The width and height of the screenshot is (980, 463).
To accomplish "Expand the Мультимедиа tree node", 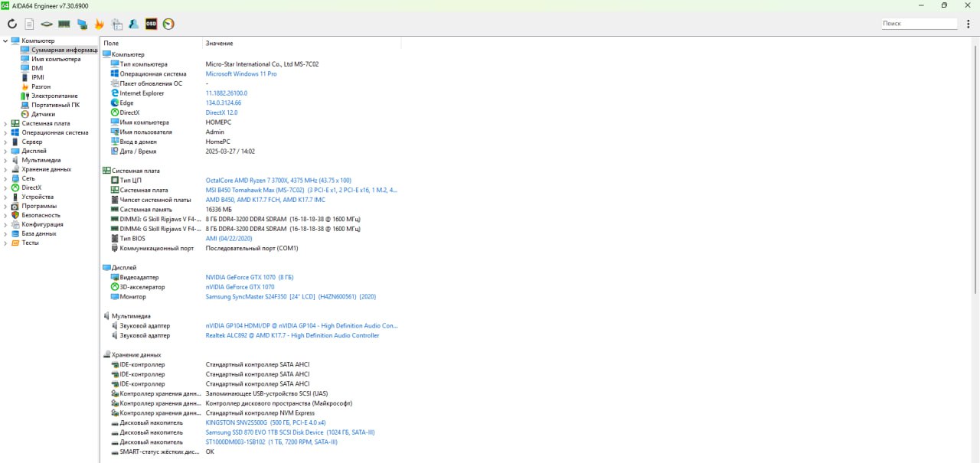I will 5,160.
